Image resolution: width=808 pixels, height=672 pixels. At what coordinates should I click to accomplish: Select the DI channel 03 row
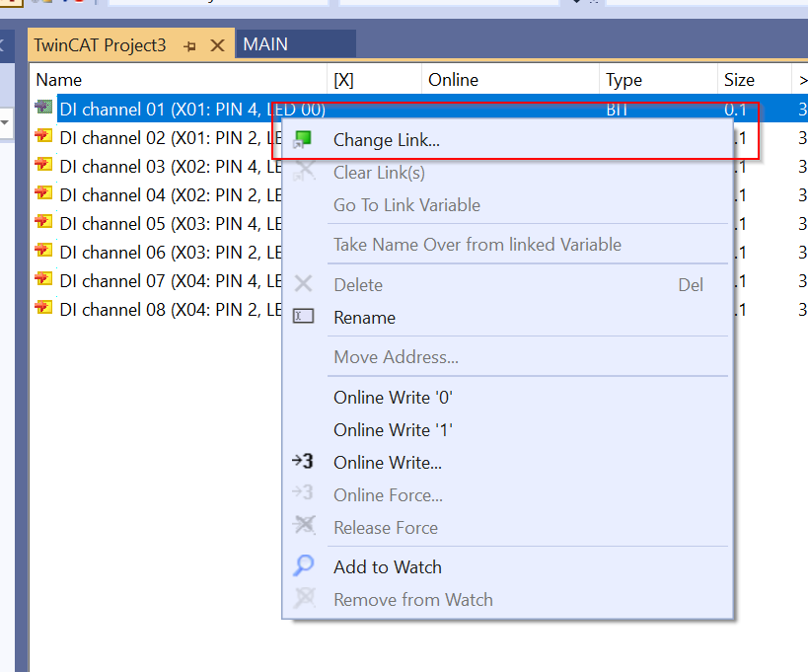click(171, 167)
